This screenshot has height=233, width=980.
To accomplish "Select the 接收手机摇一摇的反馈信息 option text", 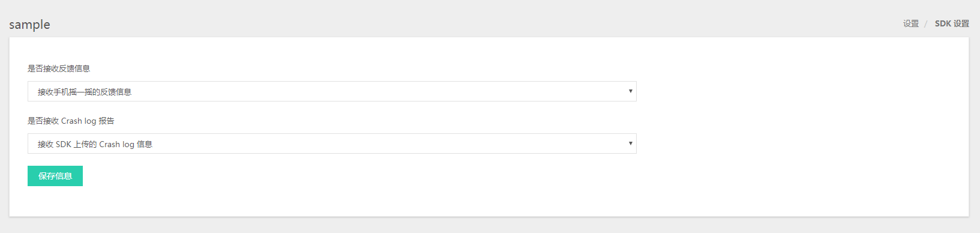I will click(85, 92).
